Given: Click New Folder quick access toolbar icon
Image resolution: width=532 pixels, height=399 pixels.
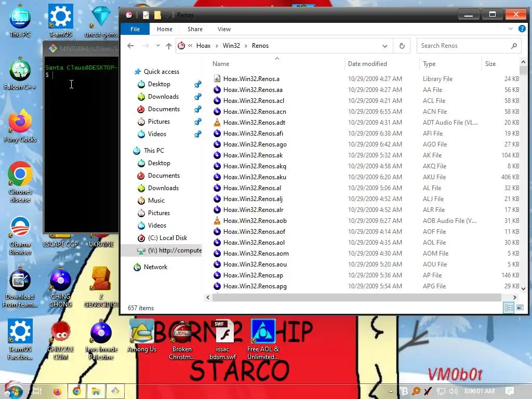Looking at the screenshot, I should tap(157, 15).
